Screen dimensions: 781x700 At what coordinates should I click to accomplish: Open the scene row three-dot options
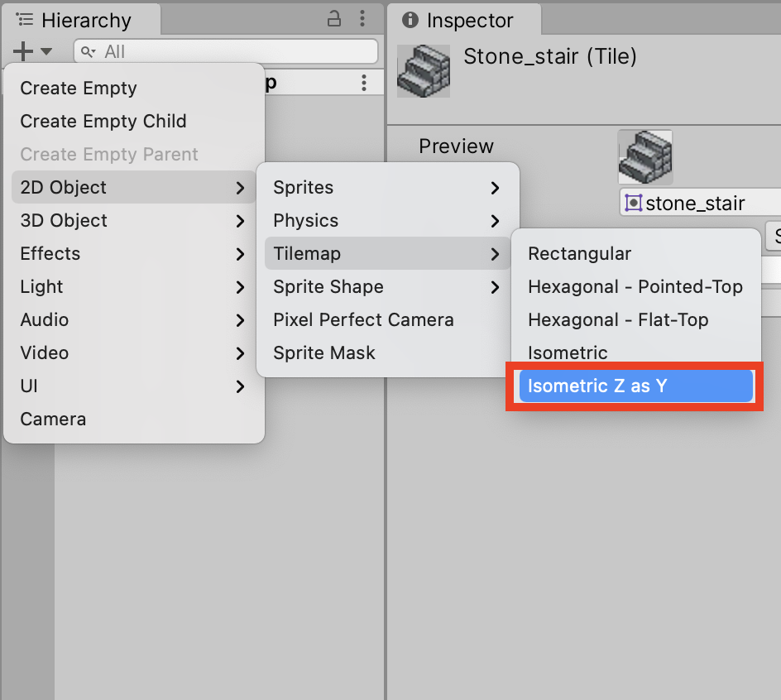(x=364, y=83)
